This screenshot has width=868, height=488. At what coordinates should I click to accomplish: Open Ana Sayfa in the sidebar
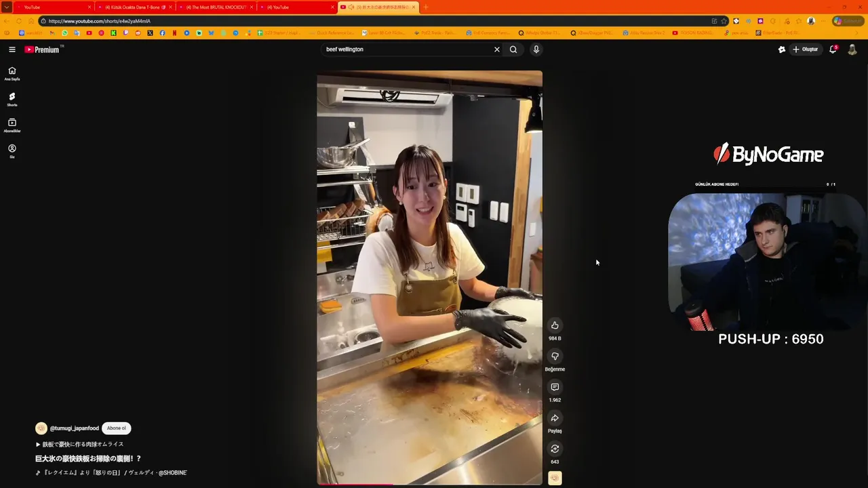(x=12, y=73)
